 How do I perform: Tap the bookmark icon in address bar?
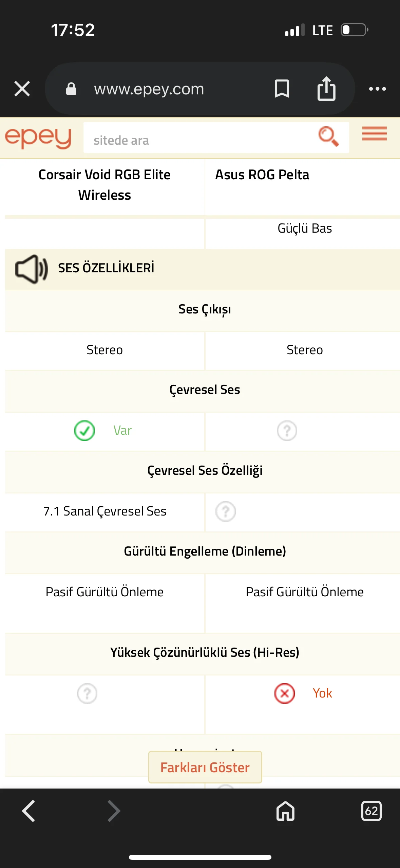pyautogui.click(x=282, y=89)
